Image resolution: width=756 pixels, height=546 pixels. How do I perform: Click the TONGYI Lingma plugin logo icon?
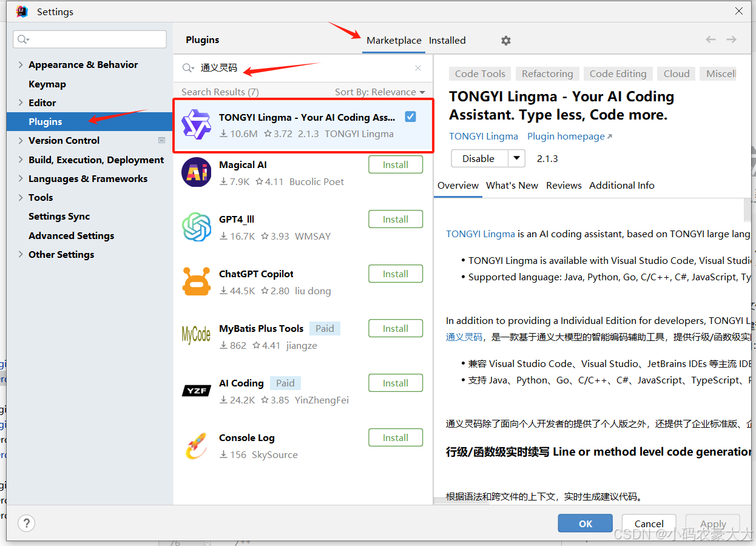pyautogui.click(x=196, y=124)
